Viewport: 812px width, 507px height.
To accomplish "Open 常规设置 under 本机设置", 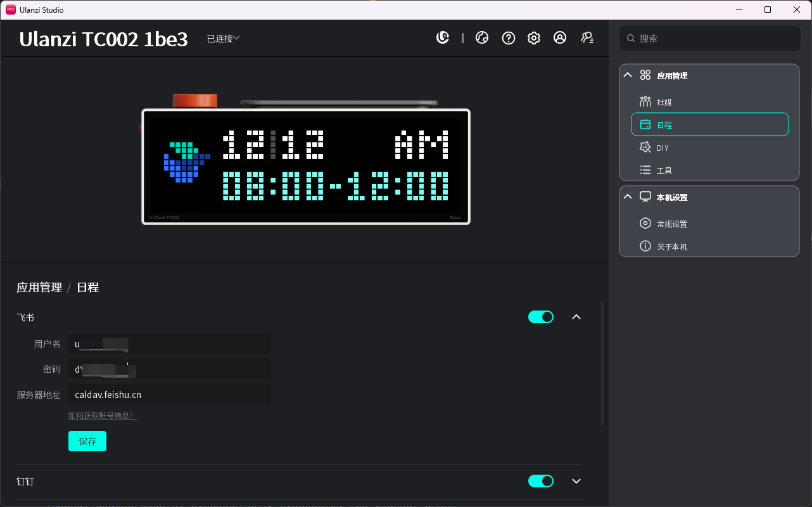I will (x=709, y=224).
